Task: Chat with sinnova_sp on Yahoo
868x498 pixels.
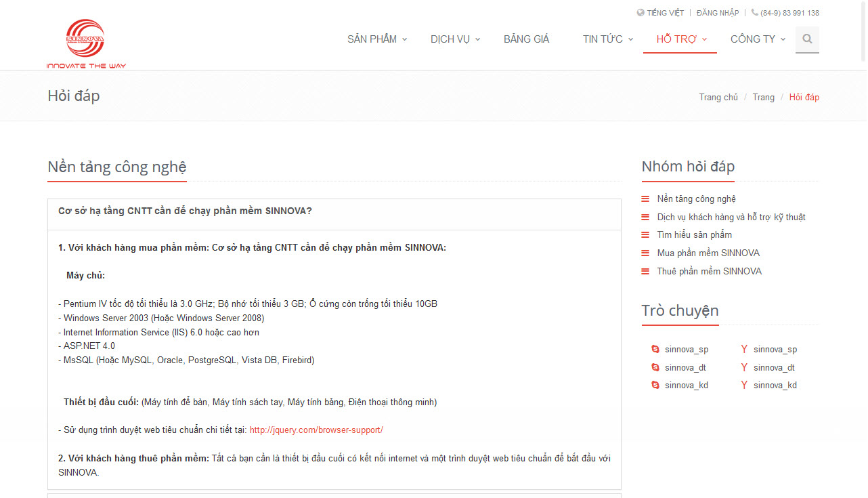Action: 775,350
